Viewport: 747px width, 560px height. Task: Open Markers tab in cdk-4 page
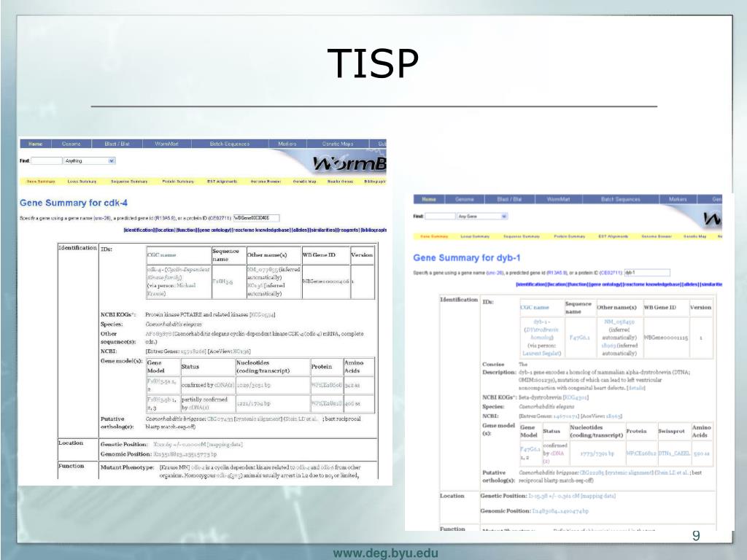click(287, 144)
